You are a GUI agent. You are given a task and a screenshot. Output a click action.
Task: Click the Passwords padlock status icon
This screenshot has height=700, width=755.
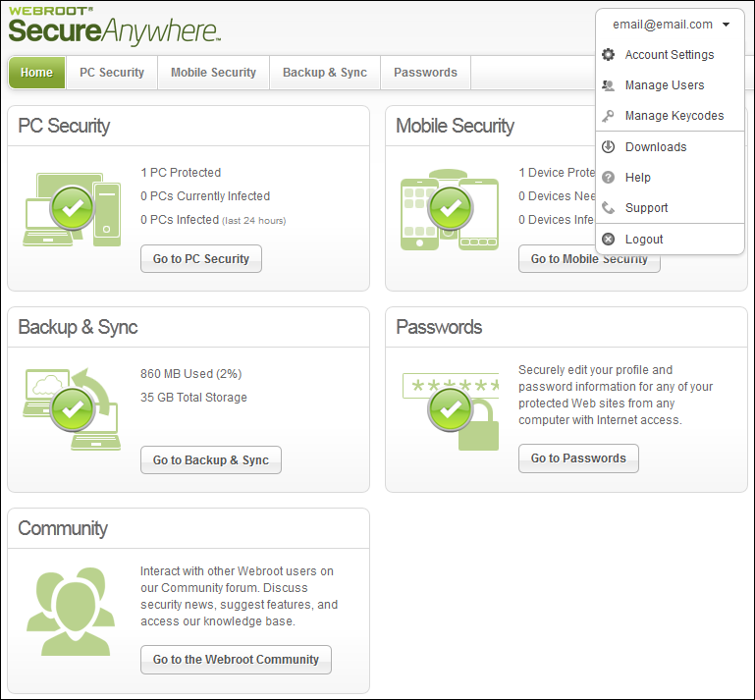(451, 410)
